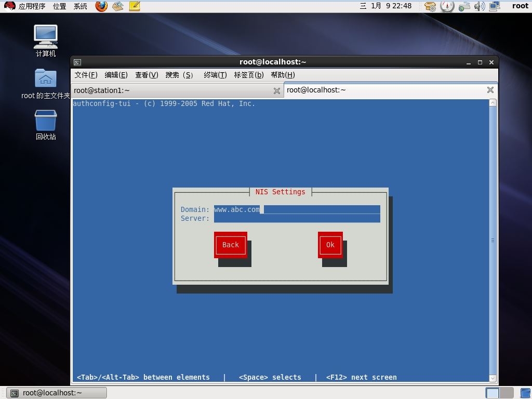This screenshot has height=399, width=532.
Task: Click the terminal scrollbar up arrow
Action: coord(493,103)
